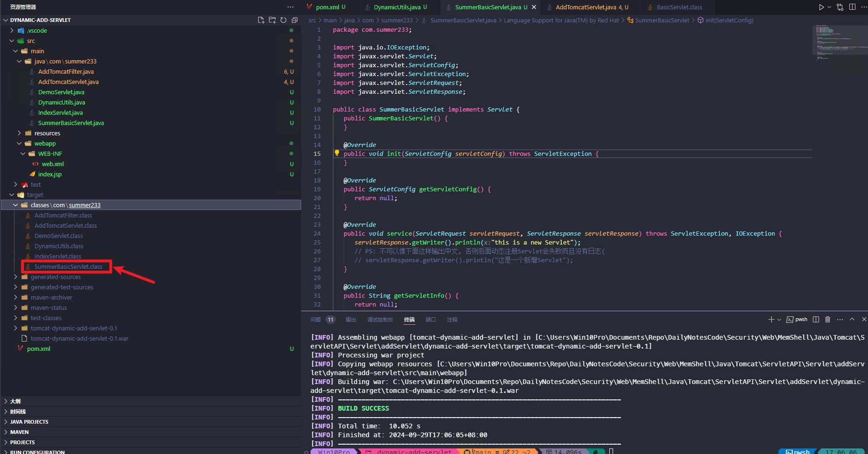Close the SummerBasicServlet.java tab
This screenshot has width=868, height=454.
(x=534, y=7)
